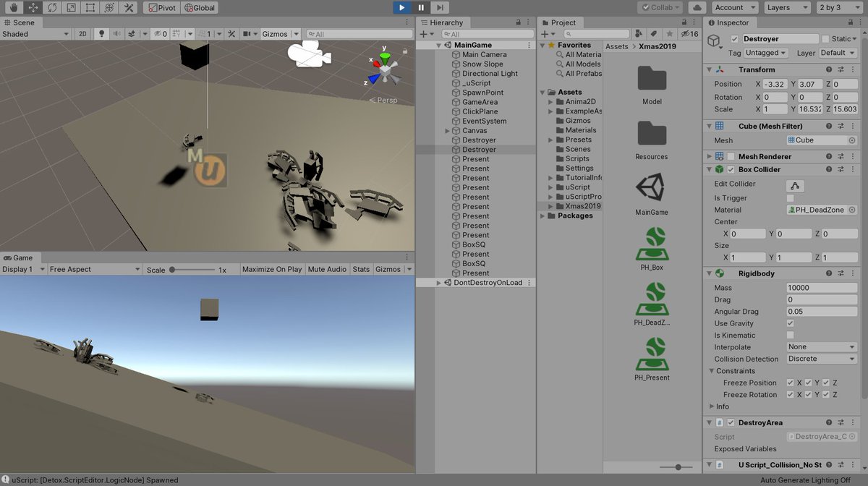Toggle scene hidden objects visibility icon
This screenshot has height=486, width=868.
tap(159, 34)
